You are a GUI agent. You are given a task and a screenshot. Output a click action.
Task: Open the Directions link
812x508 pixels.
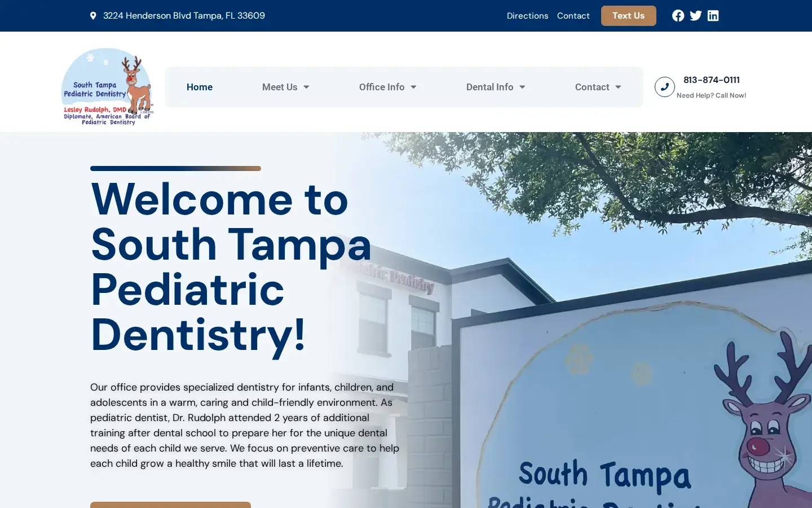(x=527, y=16)
